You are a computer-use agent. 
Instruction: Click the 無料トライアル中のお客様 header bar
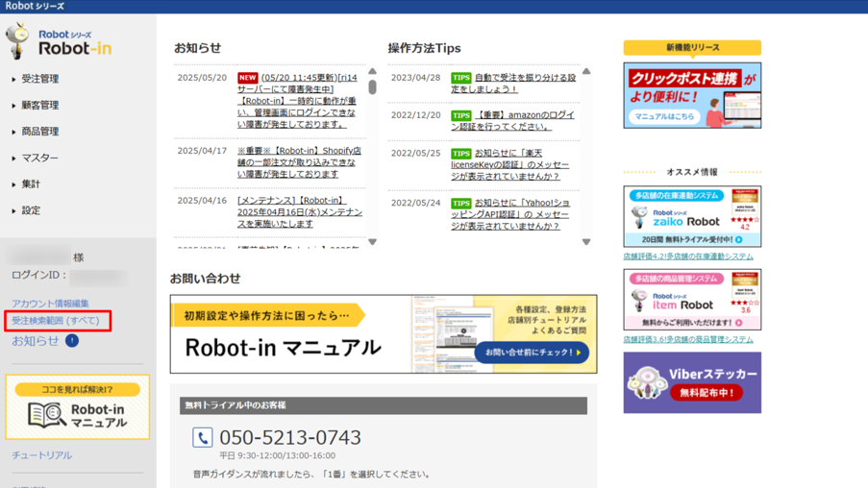pyautogui.click(x=384, y=405)
